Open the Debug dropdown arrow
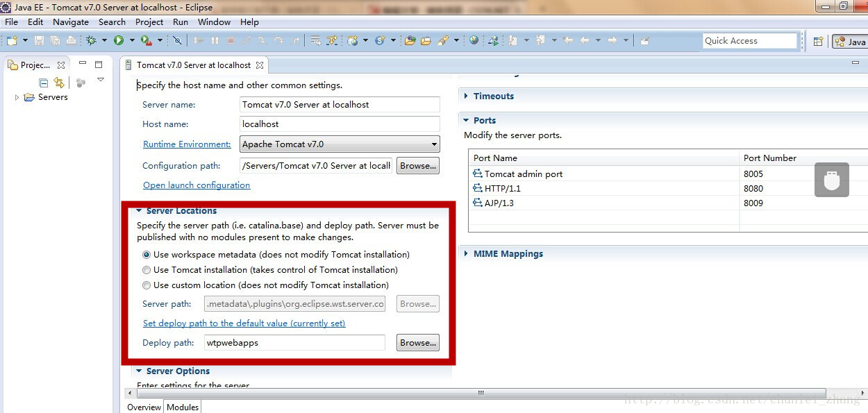 click(x=104, y=40)
